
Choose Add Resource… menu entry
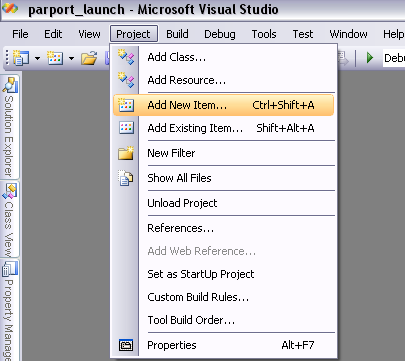pos(223,80)
